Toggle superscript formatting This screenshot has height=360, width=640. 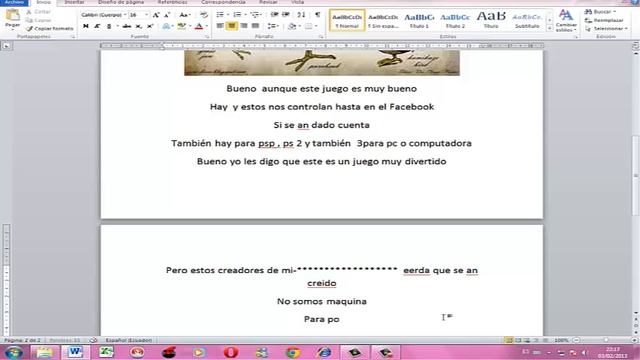coord(150,26)
